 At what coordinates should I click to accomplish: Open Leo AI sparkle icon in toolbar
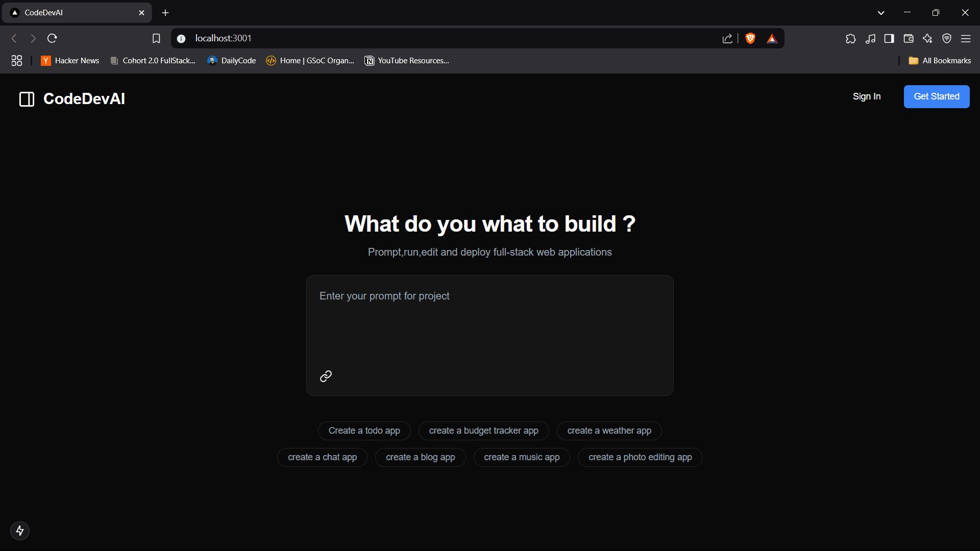[x=927, y=38]
